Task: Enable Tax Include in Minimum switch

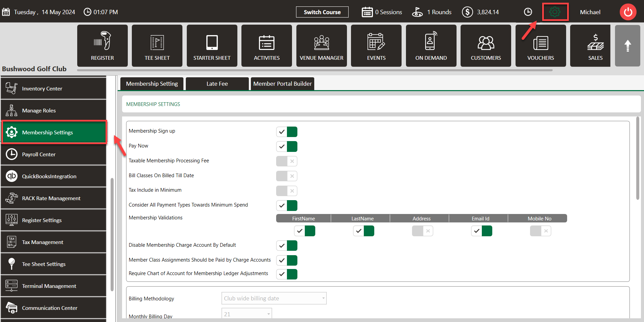Action: (287, 191)
